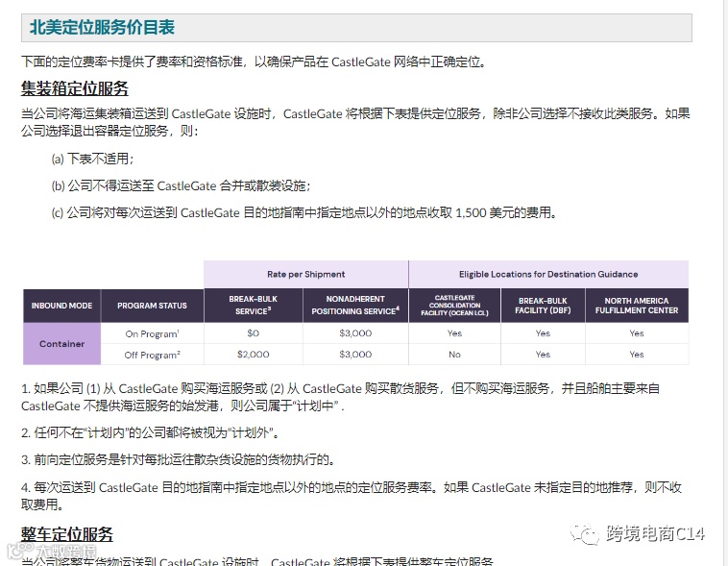Image resolution: width=728 pixels, height=566 pixels.
Task: Click footnote 2 about 计划外
Action: 151,433
